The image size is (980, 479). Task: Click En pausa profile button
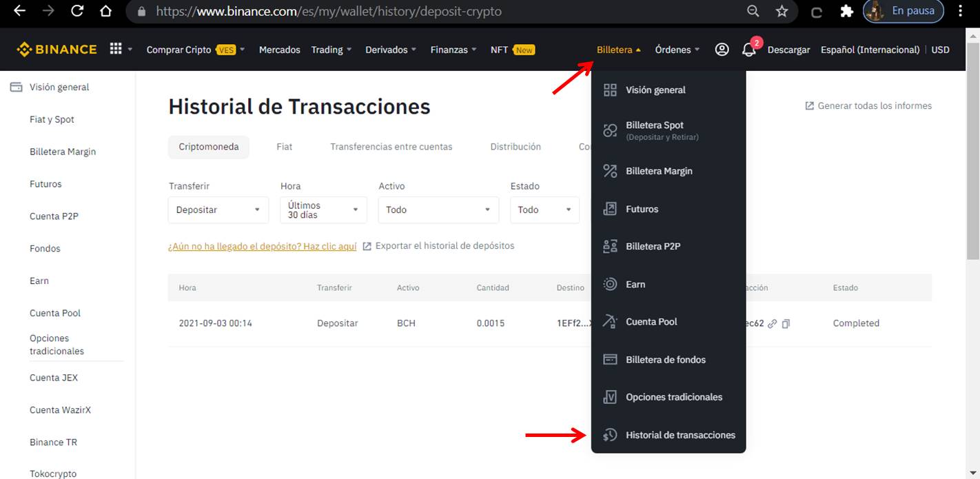pyautogui.click(x=904, y=11)
